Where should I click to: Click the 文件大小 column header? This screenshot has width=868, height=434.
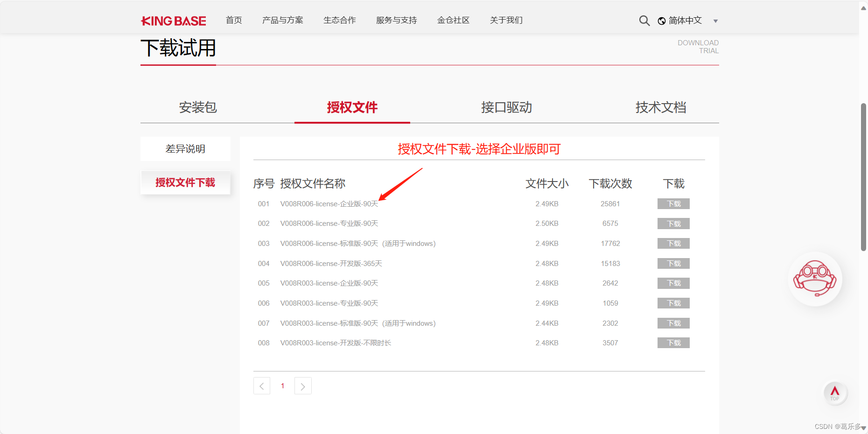547,183
